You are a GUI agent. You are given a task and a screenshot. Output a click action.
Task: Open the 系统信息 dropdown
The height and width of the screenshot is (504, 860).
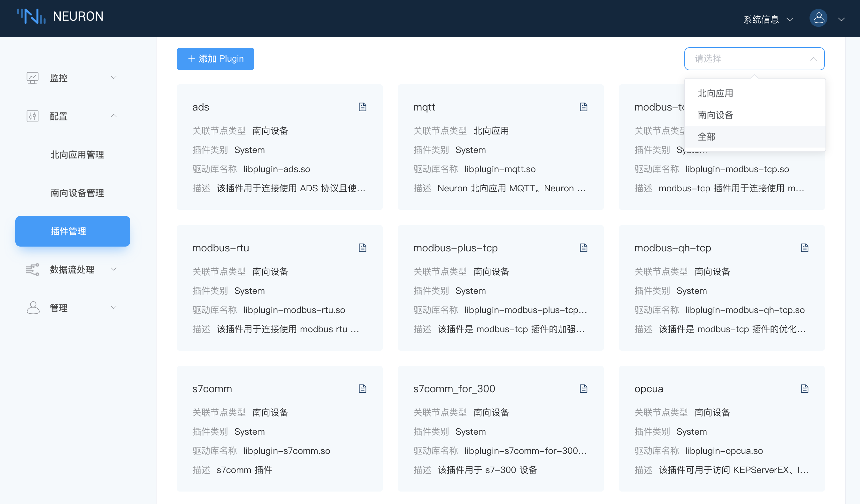pos(768,19)
